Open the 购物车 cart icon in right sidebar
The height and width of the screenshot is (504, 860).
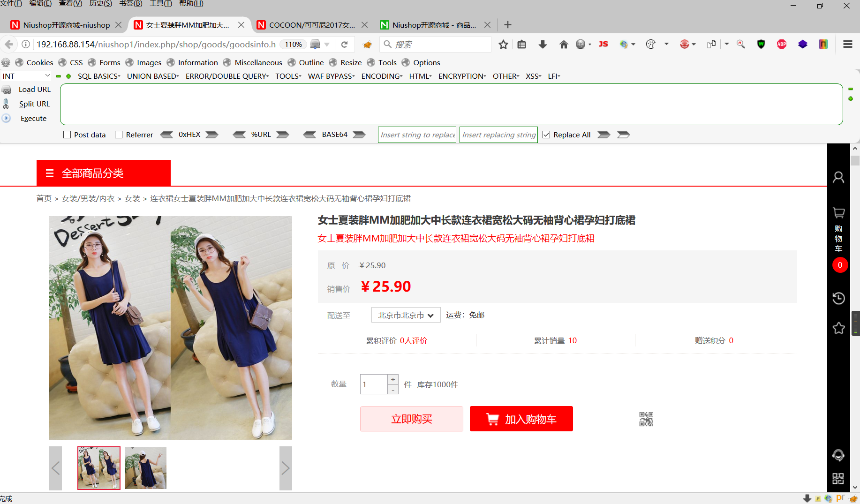pyautogui.click(x=838, y=213)
